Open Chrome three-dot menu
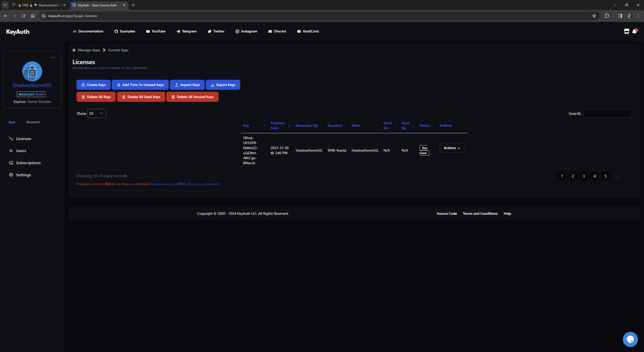This screenshot has height=352, width=644. 638,16
